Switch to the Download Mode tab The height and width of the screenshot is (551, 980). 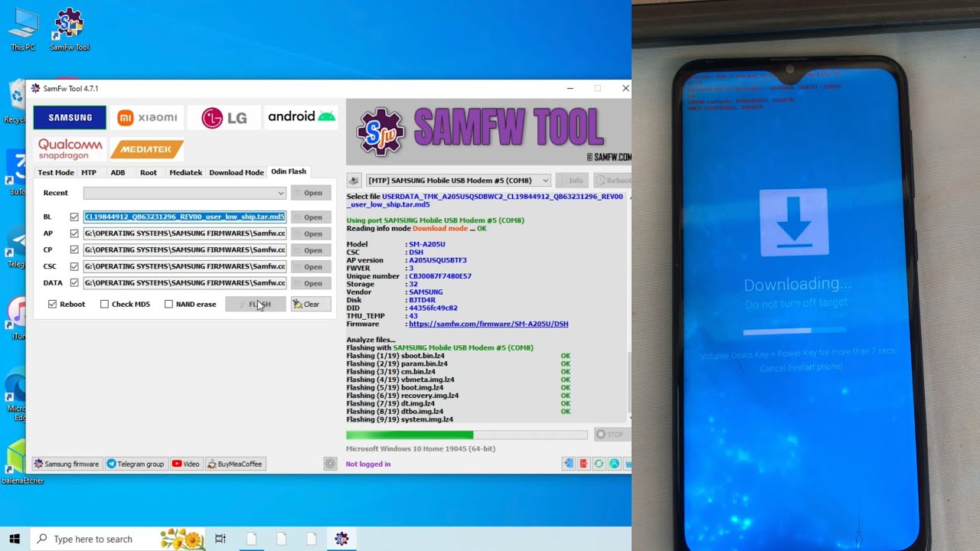point(237,172)
